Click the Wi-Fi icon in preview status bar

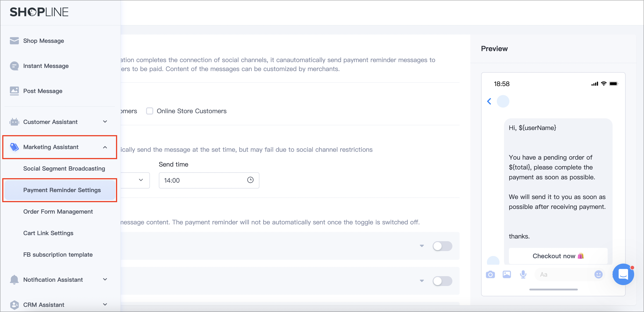click(x=604, y=84)
